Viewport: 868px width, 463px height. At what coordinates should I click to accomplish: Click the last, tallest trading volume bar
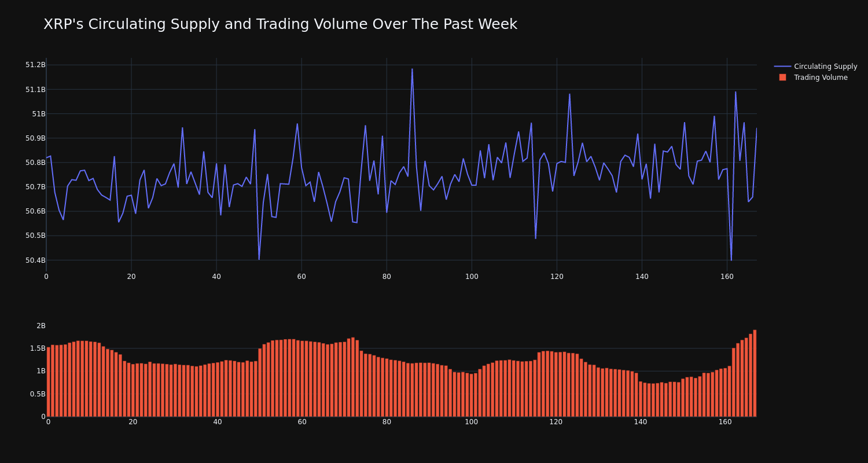[x=755, y=373]
